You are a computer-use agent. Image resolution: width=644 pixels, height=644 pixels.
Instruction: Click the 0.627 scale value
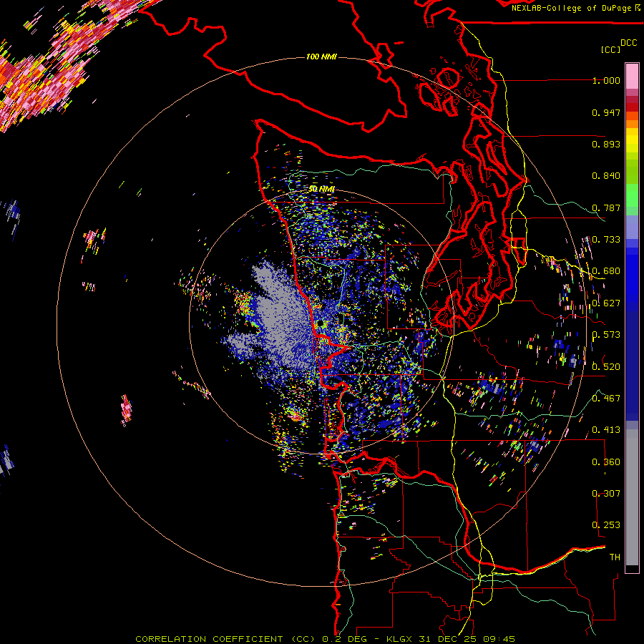(606, 303)
